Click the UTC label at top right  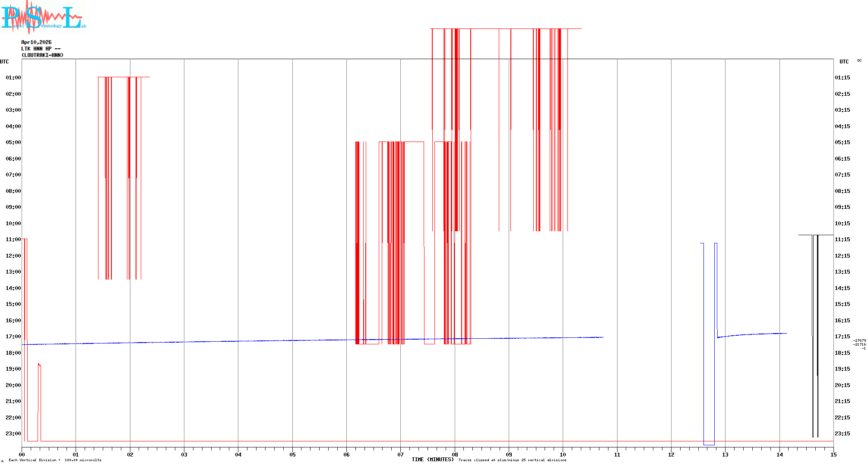[844, 62]
